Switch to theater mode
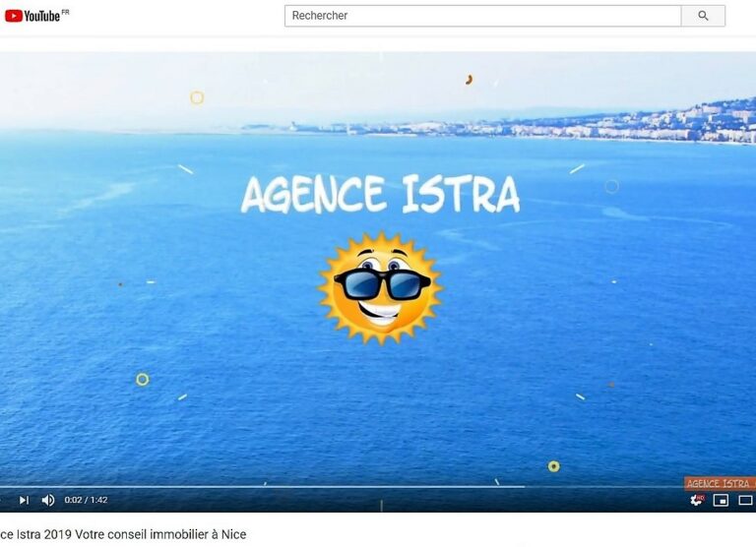 pos(745,500)
